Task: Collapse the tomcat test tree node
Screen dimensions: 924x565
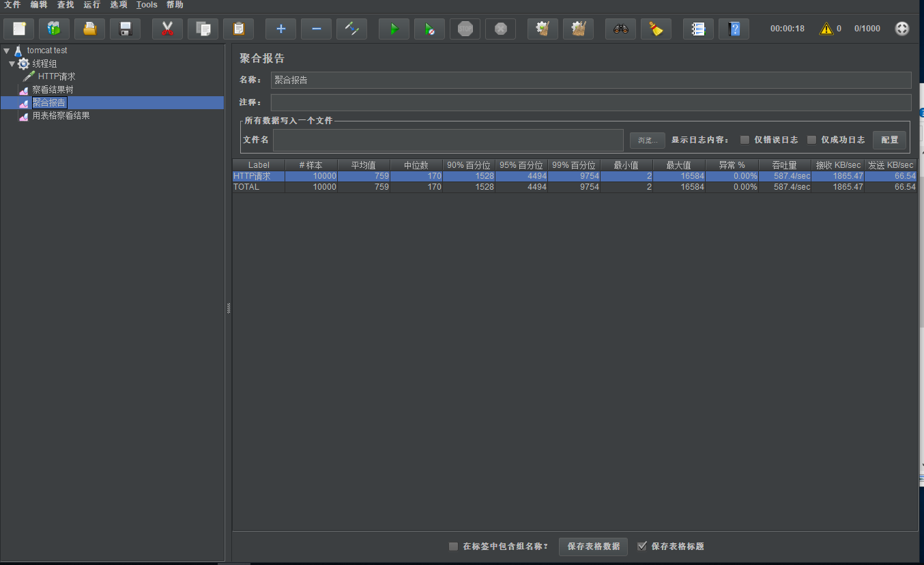Action: (x=6, y=50)
